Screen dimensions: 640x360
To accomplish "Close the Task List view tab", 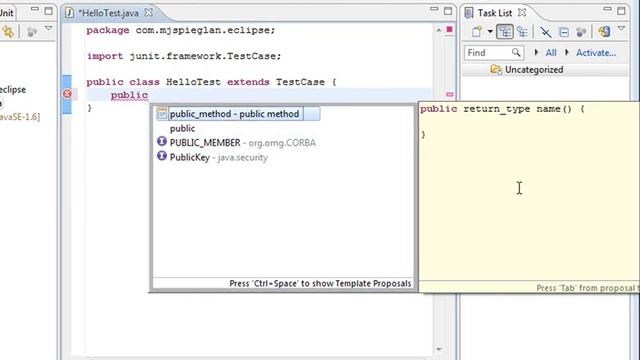I will tap(522, 13).
